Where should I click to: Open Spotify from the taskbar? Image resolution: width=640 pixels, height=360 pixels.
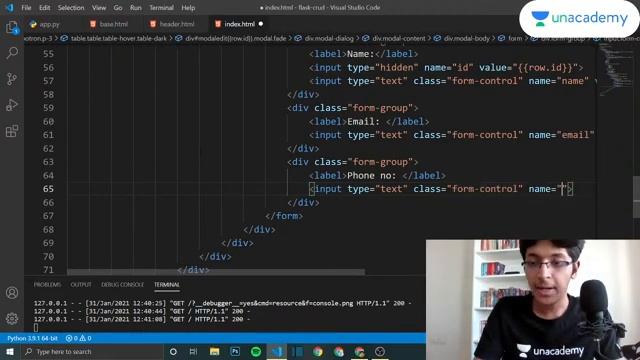pyautogui.click(x=256, y=351)
